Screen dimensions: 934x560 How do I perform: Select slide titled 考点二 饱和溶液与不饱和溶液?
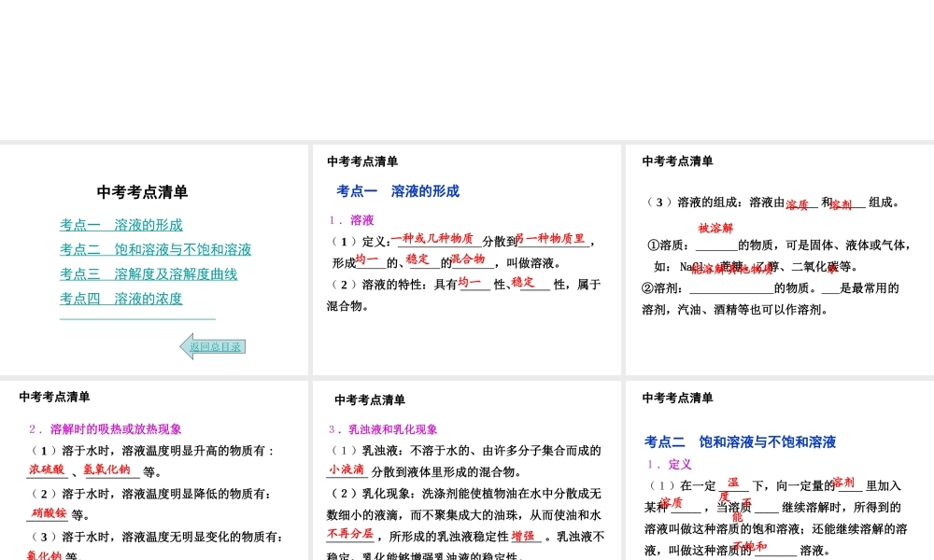coord(780,470)
